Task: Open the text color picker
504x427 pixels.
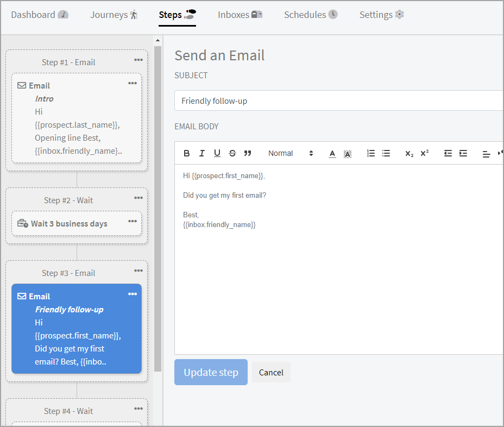Action: click(332, 153)
